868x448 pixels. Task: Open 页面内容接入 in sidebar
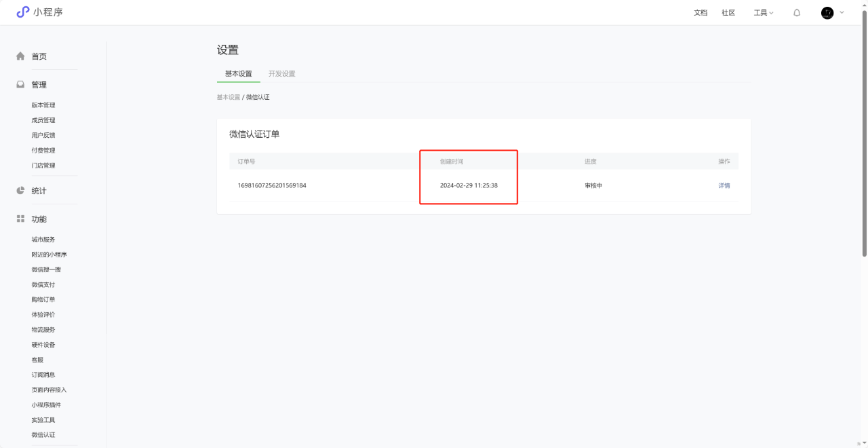(x=49, y=390)
